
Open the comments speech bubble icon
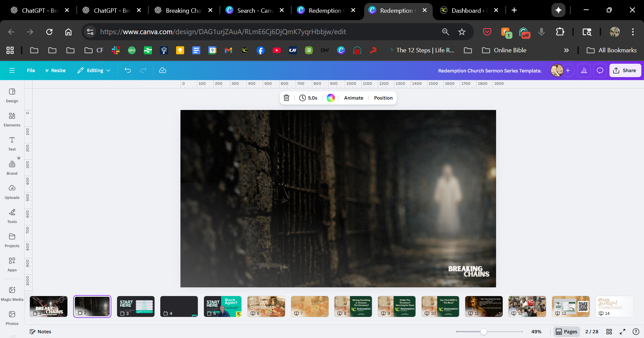point(600,70)
